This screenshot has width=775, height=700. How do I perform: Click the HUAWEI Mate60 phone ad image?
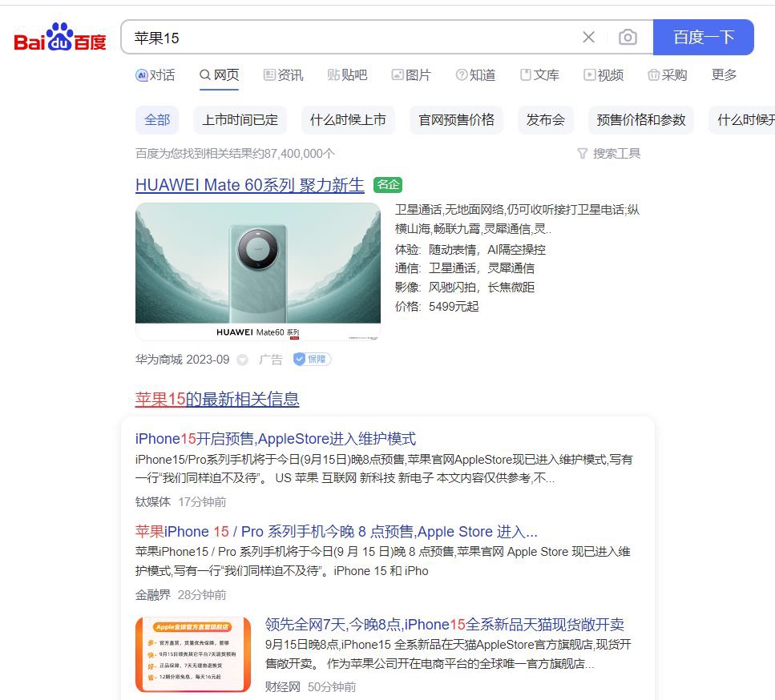[x=258, y=272]
